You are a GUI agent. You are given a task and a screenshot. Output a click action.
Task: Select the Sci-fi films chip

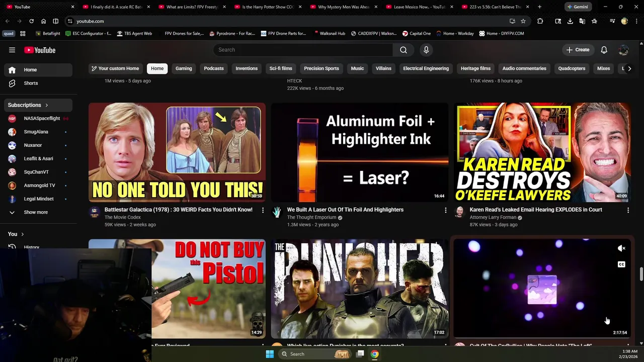(x=281, y=68)
